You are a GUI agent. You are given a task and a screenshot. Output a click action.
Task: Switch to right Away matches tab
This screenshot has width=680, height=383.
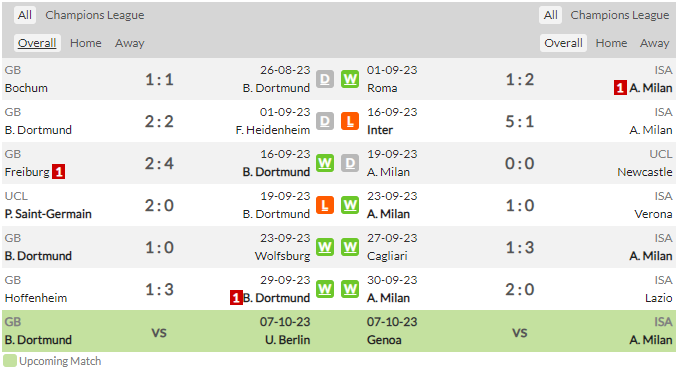coord(654,43)
